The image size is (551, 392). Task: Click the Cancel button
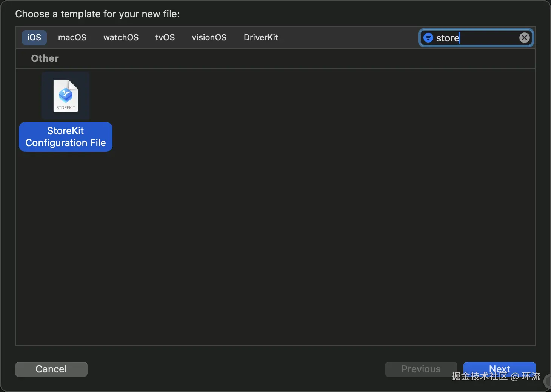pos(51,369)
